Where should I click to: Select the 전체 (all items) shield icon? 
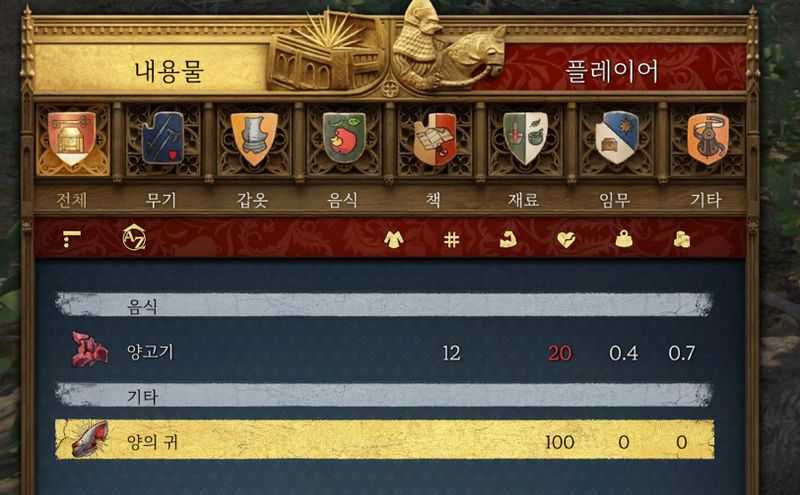pos(71,139)
